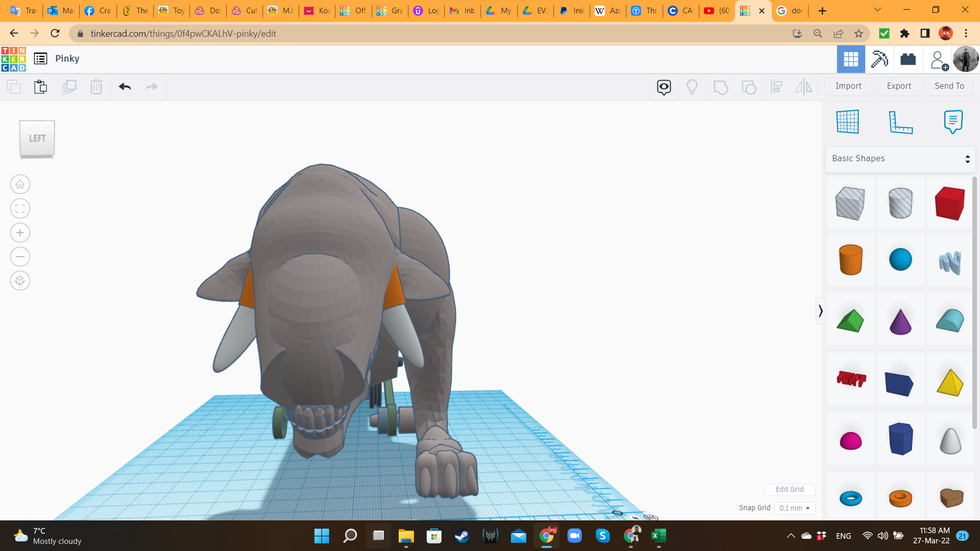This screenshot has height=551, width=980.
Task: Click the Home view icon
Action: [x=20, y=185]
